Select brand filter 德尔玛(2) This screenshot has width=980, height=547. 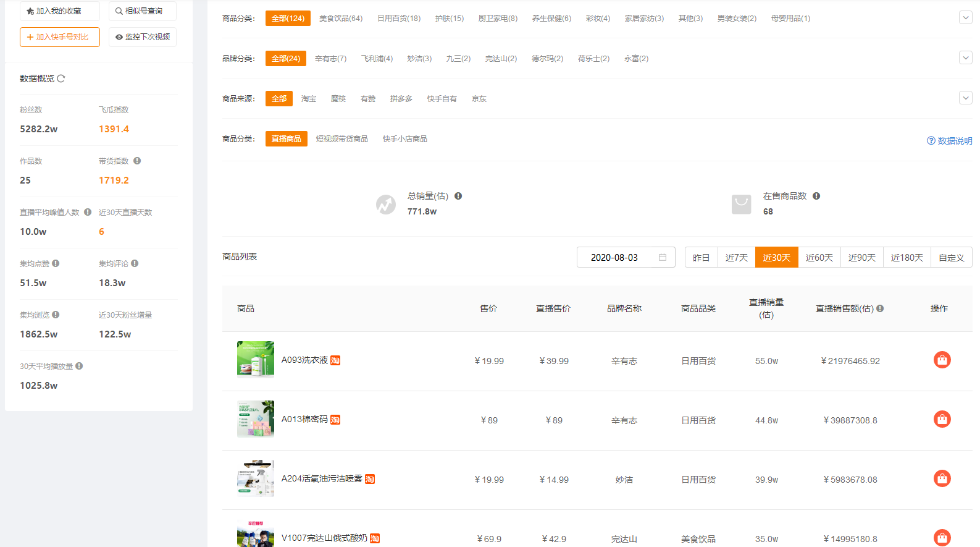point(547,59)
